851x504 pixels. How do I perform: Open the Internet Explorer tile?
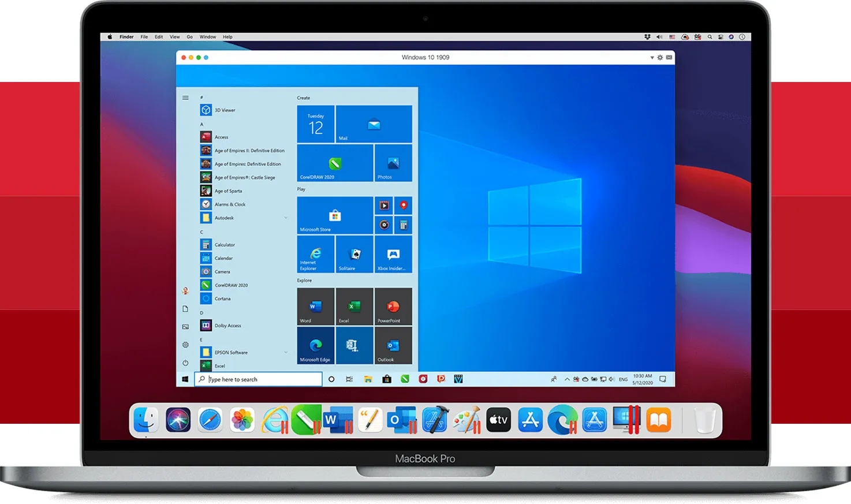316,254
